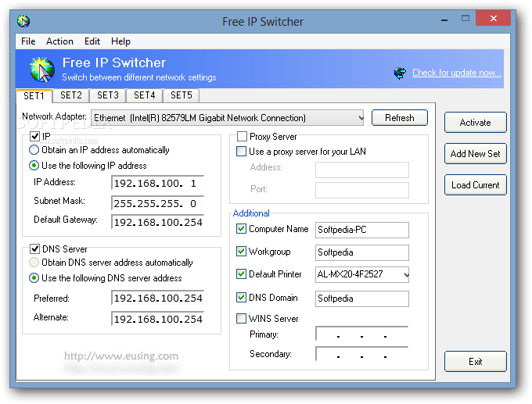Enable Use a proxy server for your LAN
532x404 pixels.
241,151
